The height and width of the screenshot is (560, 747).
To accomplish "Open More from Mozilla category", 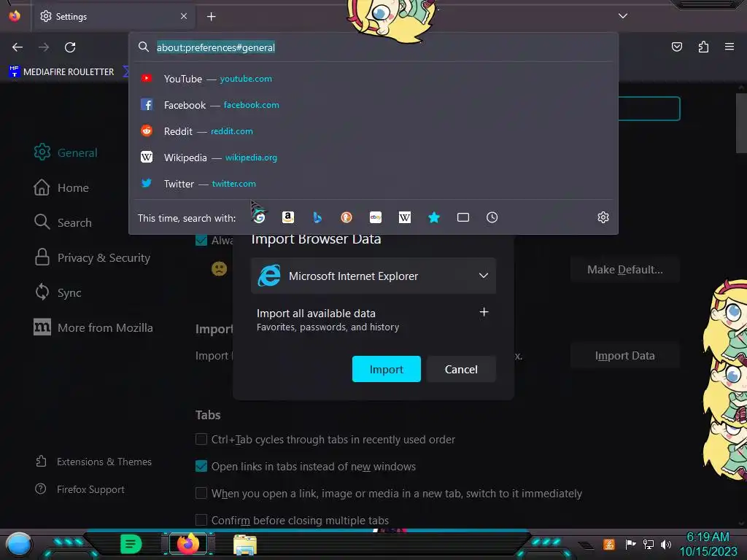I will 93,327.
